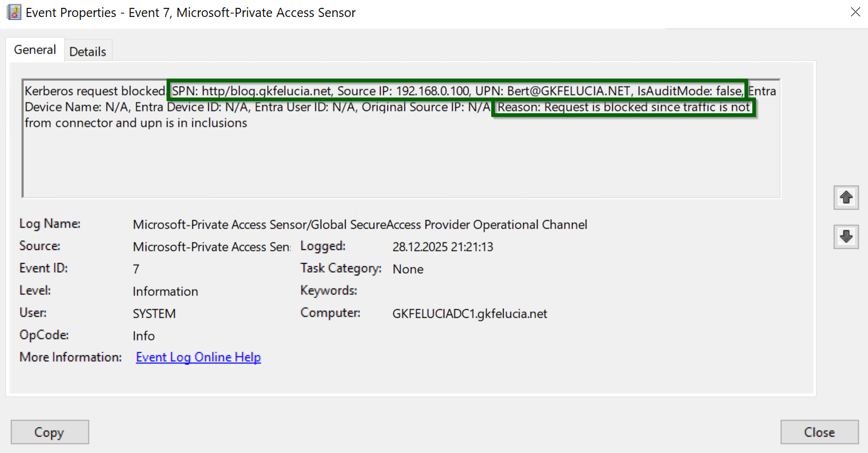868x453 pixels.
Task: Click the OpCode value Info
Action: (144, 336)
